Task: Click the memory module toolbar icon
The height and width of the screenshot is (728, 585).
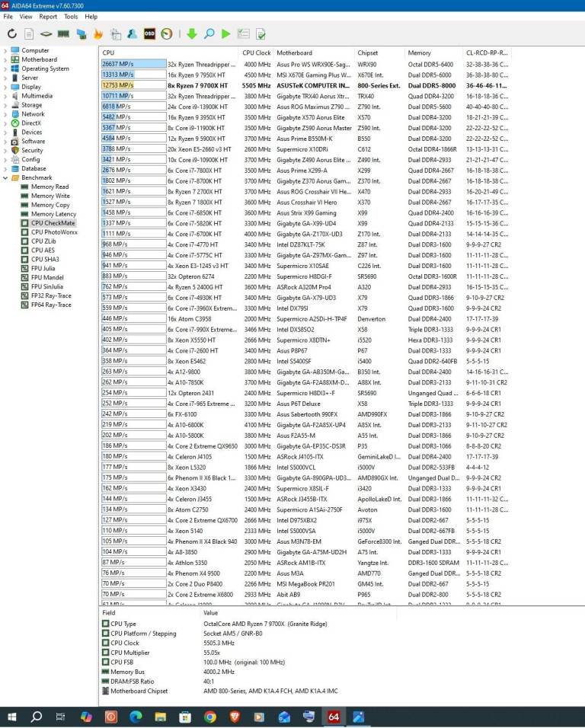Action: 64,34
